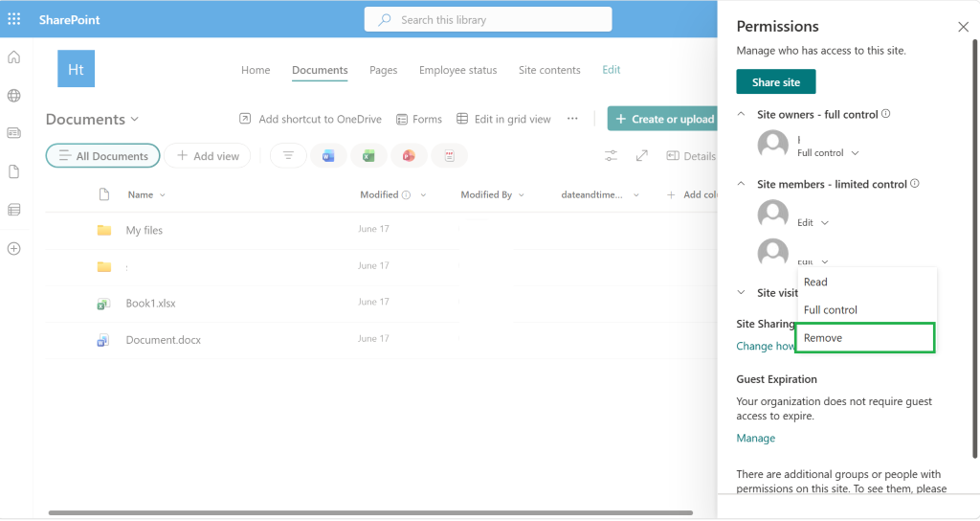Switch to the Employee status tab

[458, 70]
